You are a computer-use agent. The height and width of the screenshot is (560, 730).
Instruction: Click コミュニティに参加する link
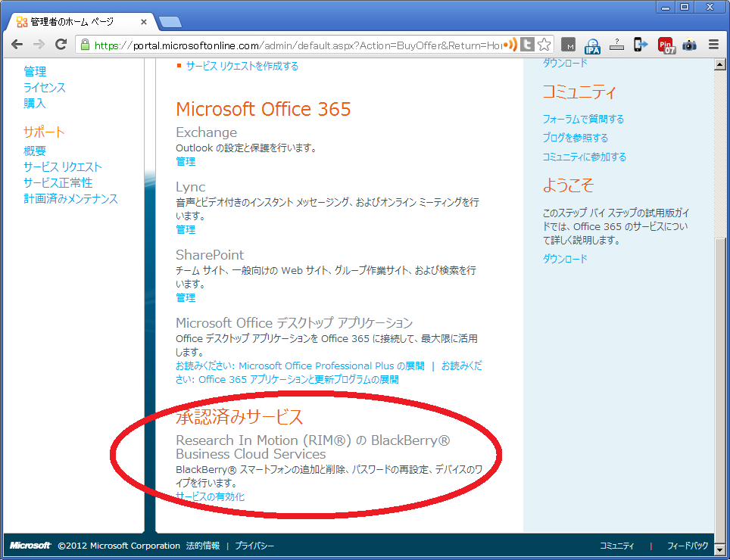(x=585, y=157)
